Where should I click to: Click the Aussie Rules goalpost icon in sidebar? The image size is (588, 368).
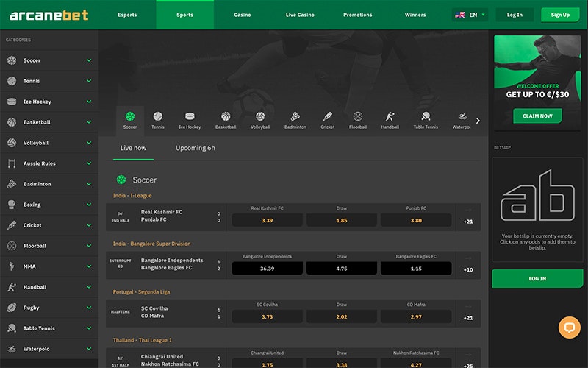[x=12, y=163]
